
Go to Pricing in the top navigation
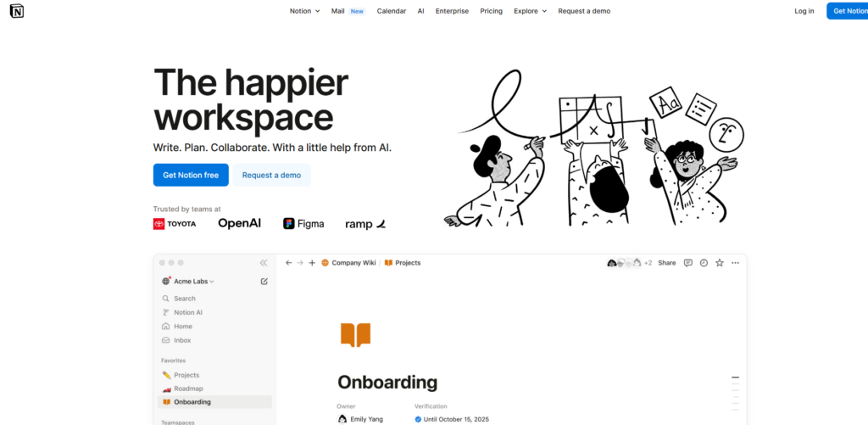tap(491, 11)
